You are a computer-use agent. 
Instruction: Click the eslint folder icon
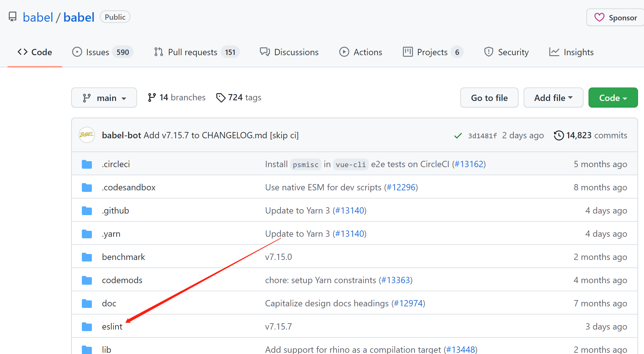tap(87, 327)
